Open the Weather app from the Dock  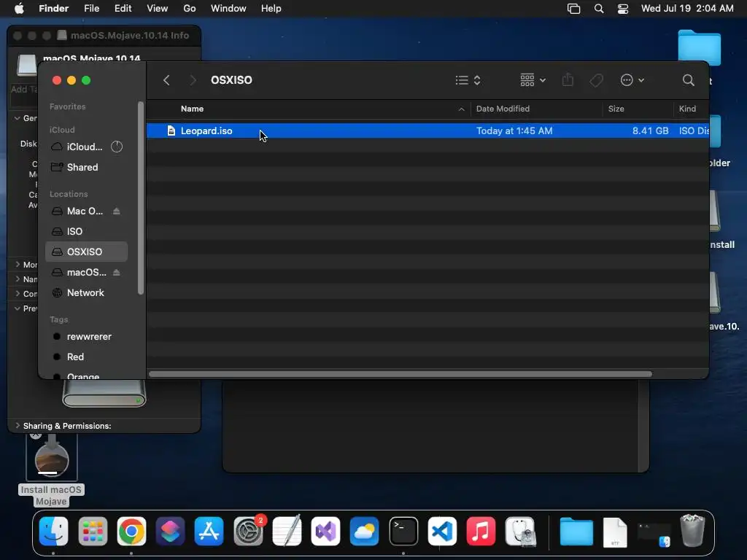coord(365,531)
